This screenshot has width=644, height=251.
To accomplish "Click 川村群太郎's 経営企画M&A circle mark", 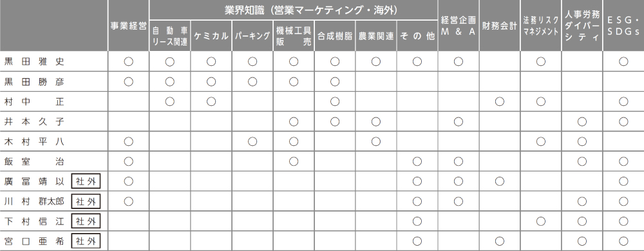I will 459,201.
